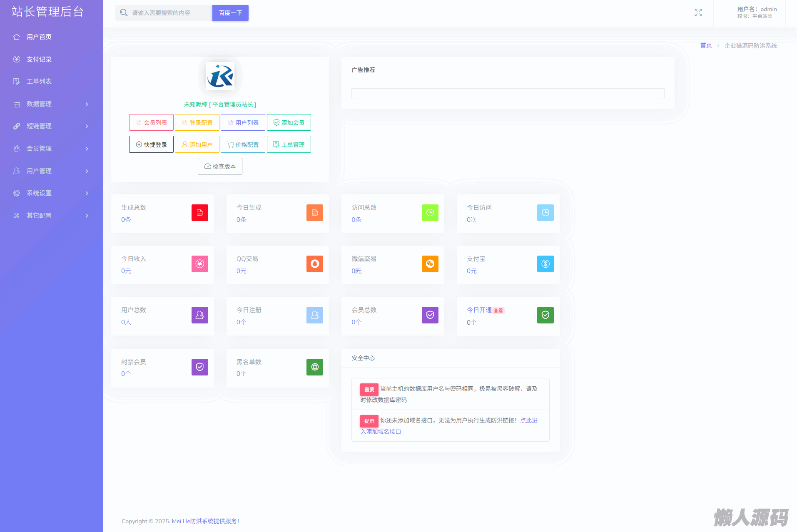This screenshot has width=797, height=532.
Task: Click the home icon beside 用户首页
Action: [x=17, y=37]
